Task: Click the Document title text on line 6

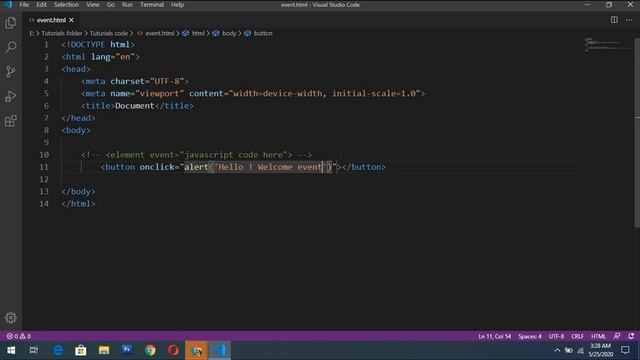Action: [135, 105]
